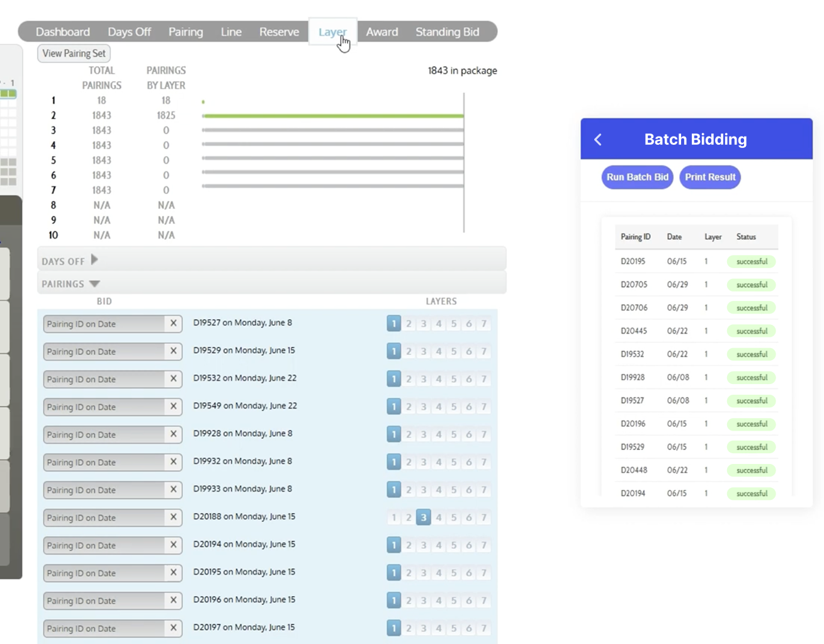The image size is (824, 644).
Task: Click 'D20194 on Monday, June 15' text
Action: (x=244, y=544)
